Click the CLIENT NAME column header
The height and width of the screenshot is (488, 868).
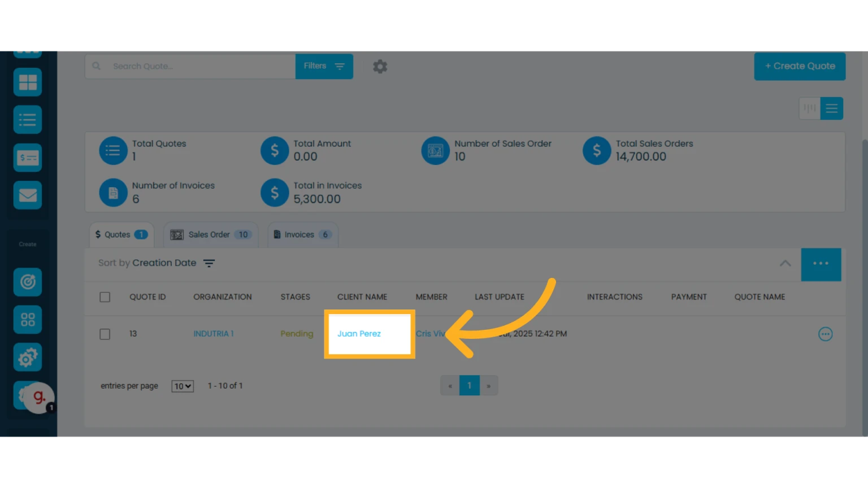click(x=362, y=297)
